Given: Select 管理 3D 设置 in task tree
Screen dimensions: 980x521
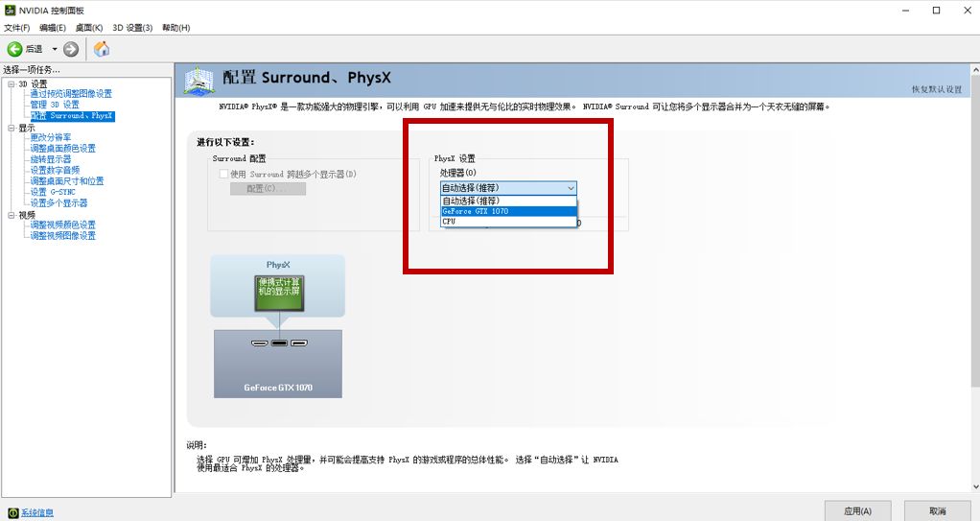Looking at the screenshot, I should click(x=55, y=105).
